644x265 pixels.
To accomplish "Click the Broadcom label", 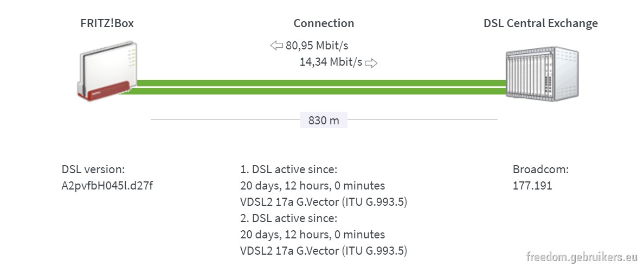I will [x=540, y=169].
